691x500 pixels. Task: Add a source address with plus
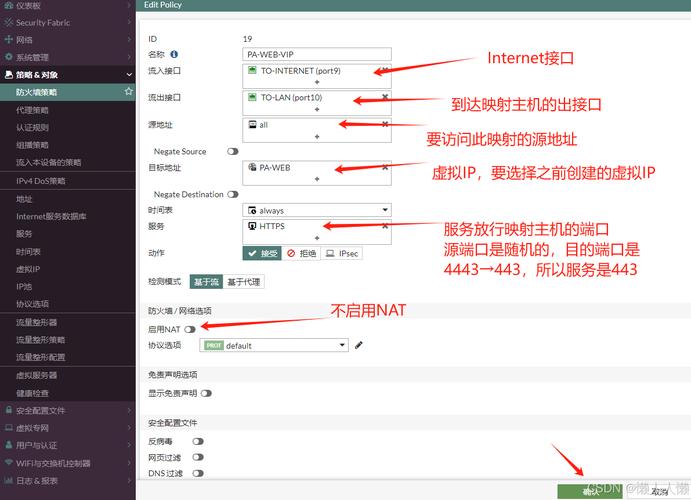[x=317, y=137]
